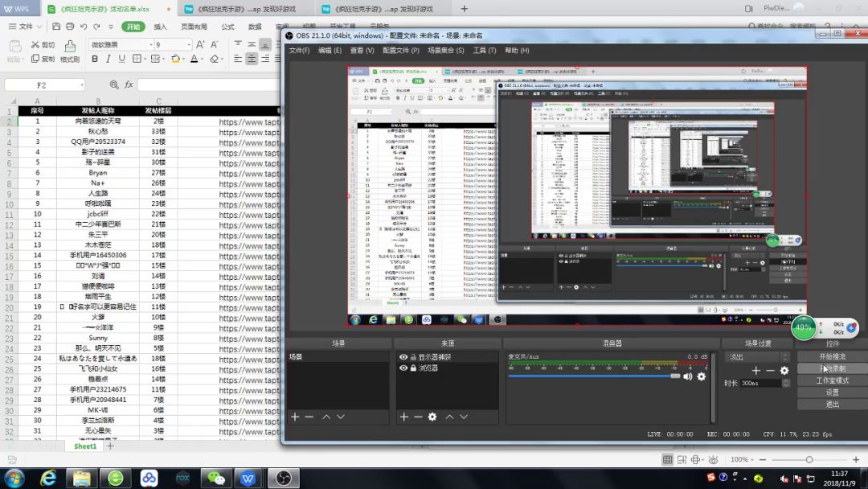Screen dimensions: 868x489
Task: Click the insert function fx icon
Action: (x=128, y=84)
